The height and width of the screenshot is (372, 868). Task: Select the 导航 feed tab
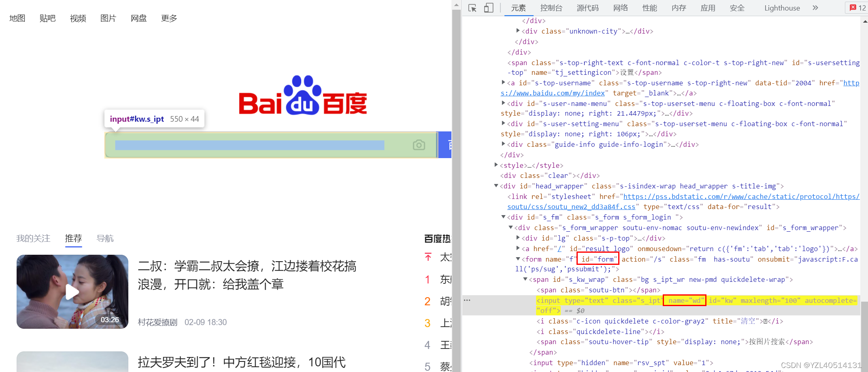click(x=105, y=239)
